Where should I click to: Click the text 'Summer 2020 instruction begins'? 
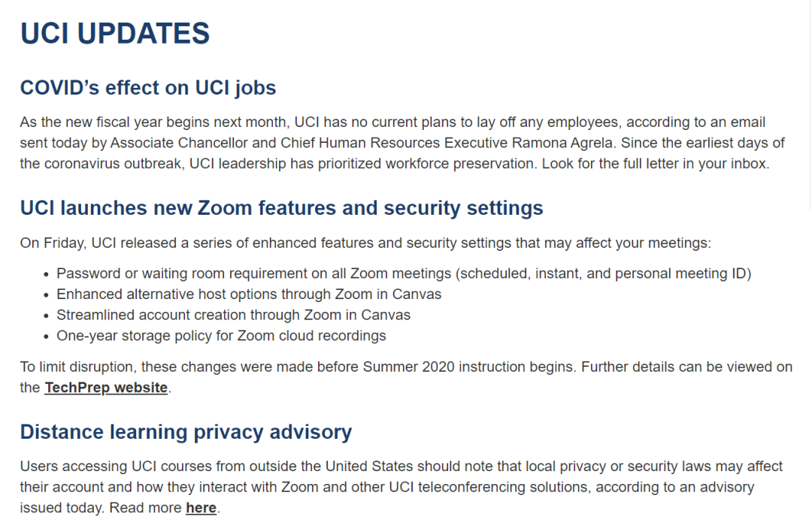469,367
